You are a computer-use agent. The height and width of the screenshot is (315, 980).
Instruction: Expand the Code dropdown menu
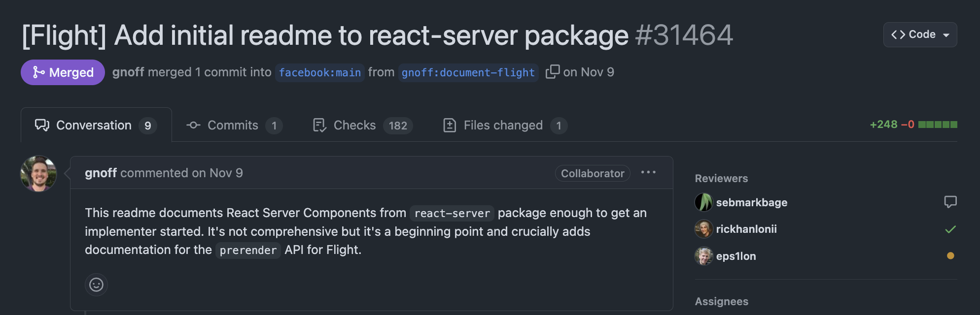919,34
